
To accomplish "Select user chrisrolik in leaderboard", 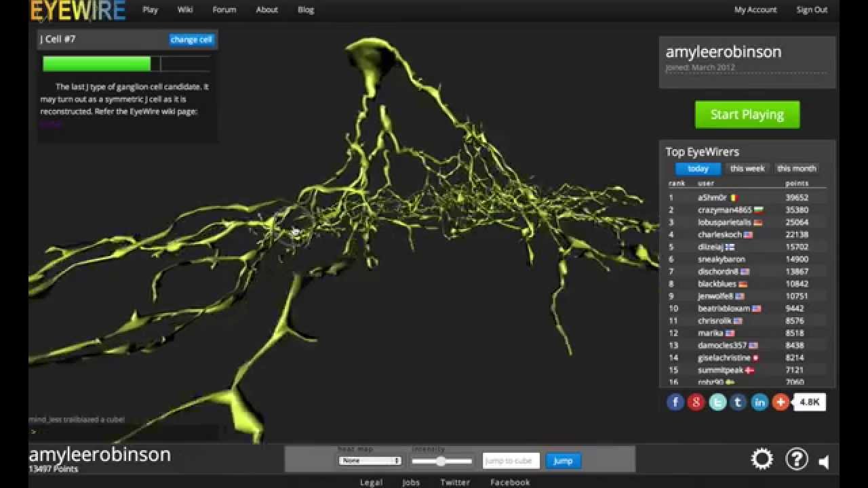I will pyautogui.click(x=715, y=321).
